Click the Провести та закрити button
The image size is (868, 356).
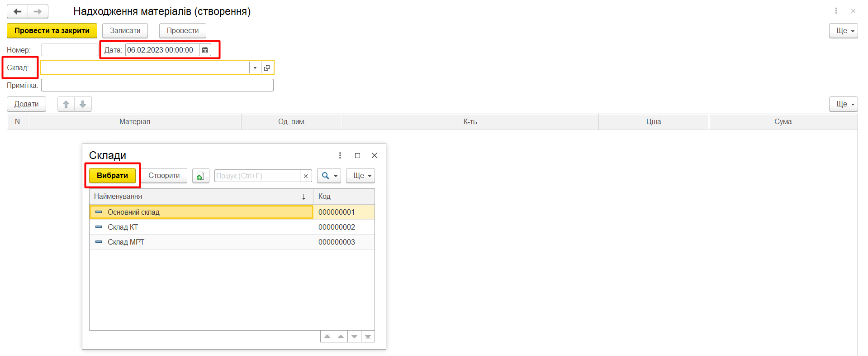(x=52, y=31)
